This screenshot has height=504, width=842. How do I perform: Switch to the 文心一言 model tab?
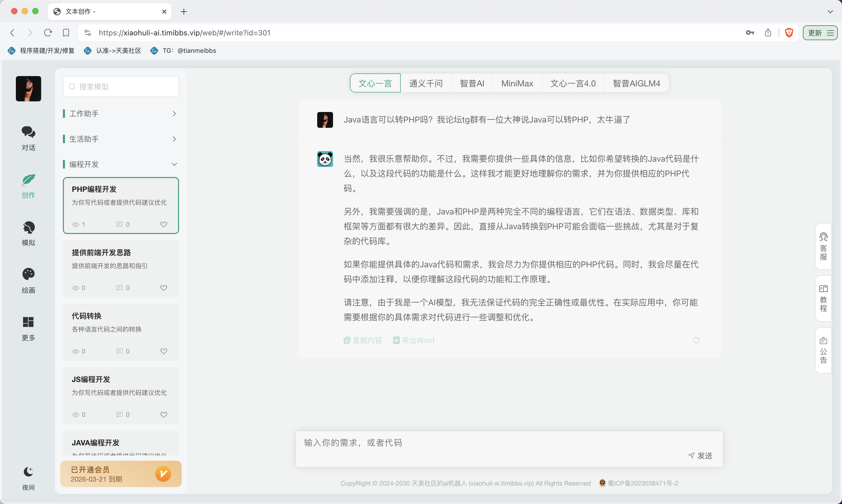pyautogui.click(x=375, y=83)
